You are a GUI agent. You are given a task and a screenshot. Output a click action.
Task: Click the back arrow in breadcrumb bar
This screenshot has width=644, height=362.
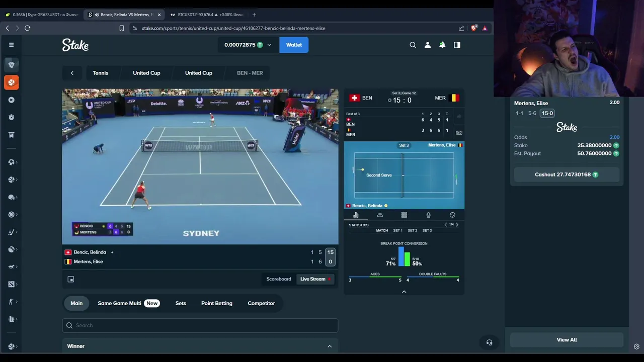[72, 73]
